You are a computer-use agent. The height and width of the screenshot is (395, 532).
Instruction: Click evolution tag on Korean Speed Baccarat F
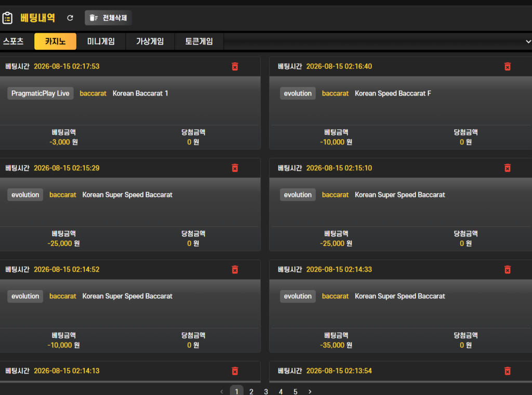click(298, 94)
